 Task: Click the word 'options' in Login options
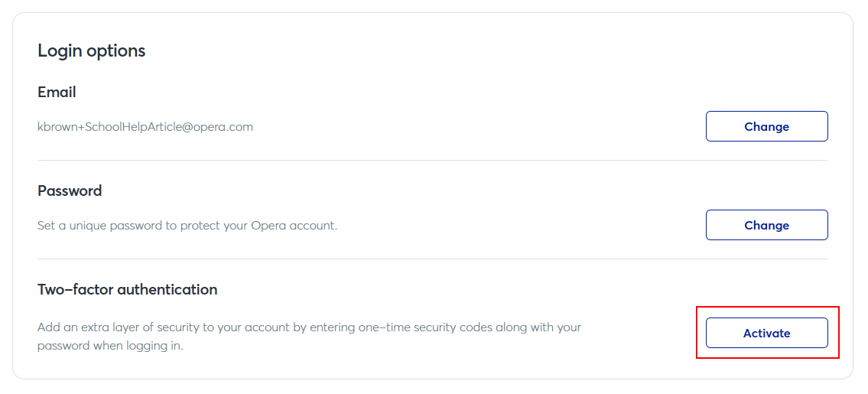pos(116,50)
